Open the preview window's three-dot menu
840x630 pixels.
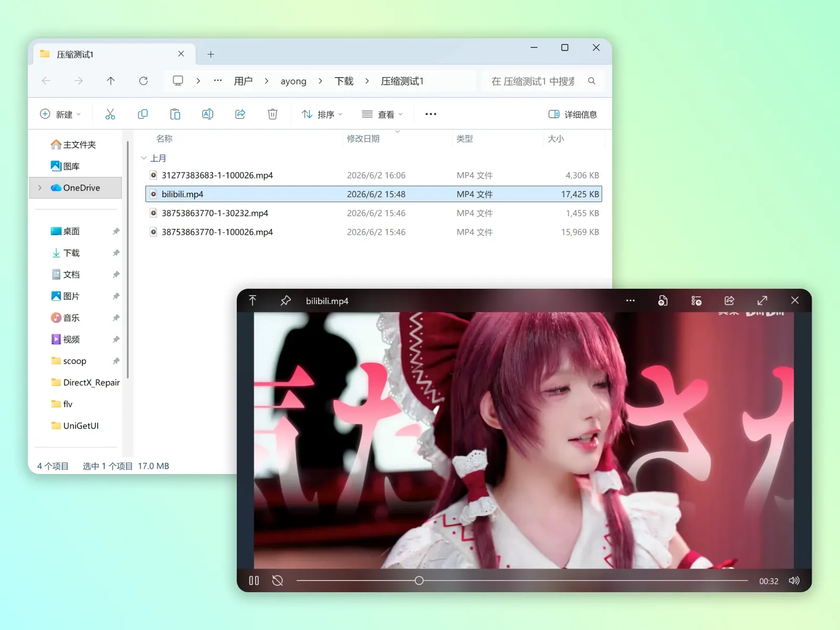(x=631, y=301)
